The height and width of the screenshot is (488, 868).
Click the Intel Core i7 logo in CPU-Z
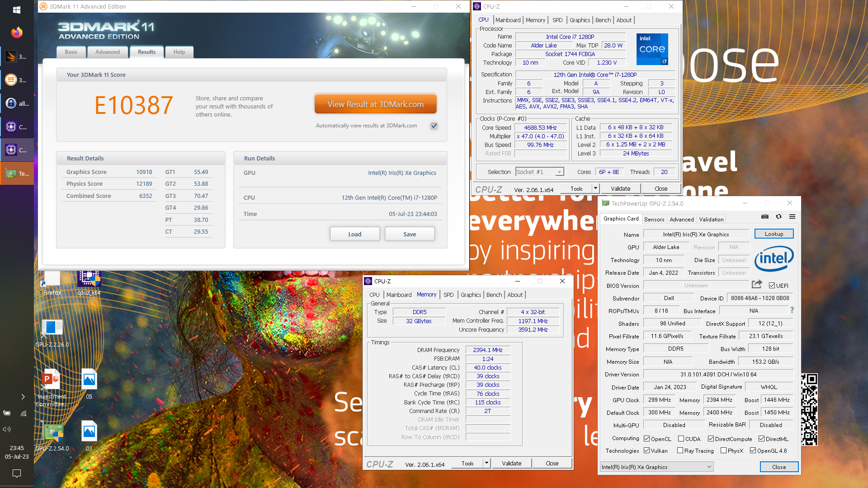coord(652,49)
